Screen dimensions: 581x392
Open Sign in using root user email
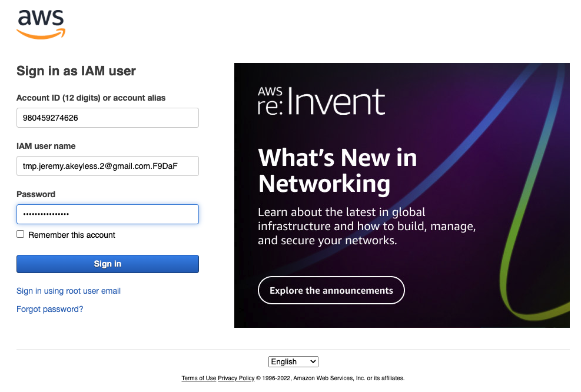(x=68, y=291)
